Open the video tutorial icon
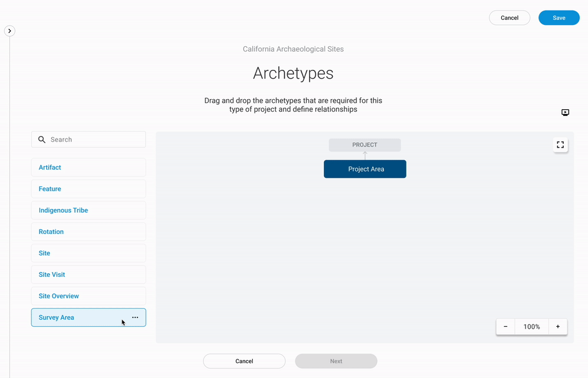 point(565,113)
